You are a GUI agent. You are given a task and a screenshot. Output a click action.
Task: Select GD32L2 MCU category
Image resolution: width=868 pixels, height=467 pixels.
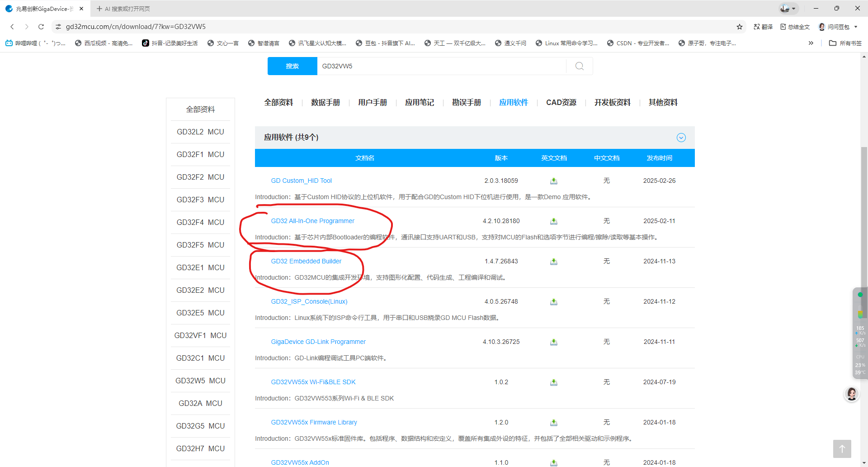click(201, 132)
